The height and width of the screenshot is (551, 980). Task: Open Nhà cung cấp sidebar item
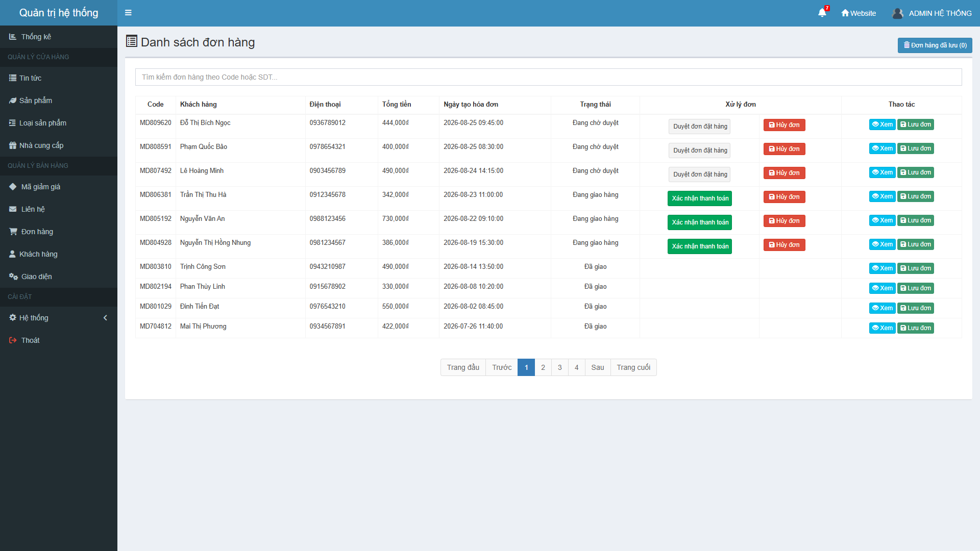[59, 145]
